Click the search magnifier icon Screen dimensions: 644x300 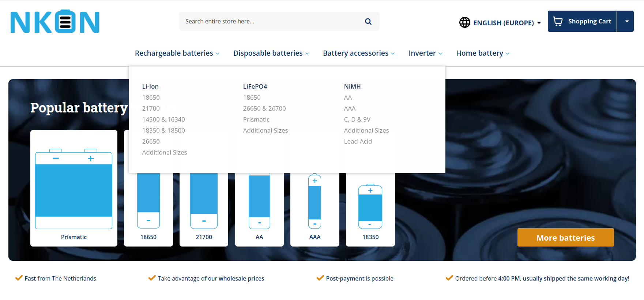pyautogui.click(x=368, y=22)
